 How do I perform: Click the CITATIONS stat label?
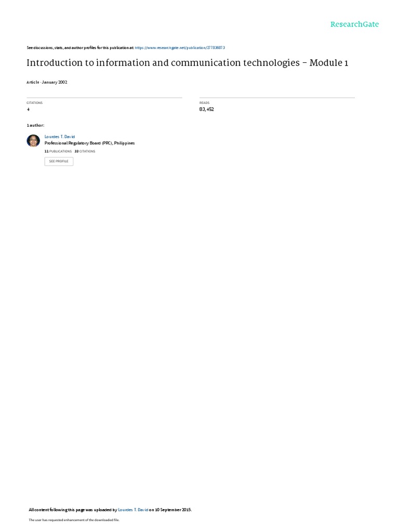coord(35,103)
